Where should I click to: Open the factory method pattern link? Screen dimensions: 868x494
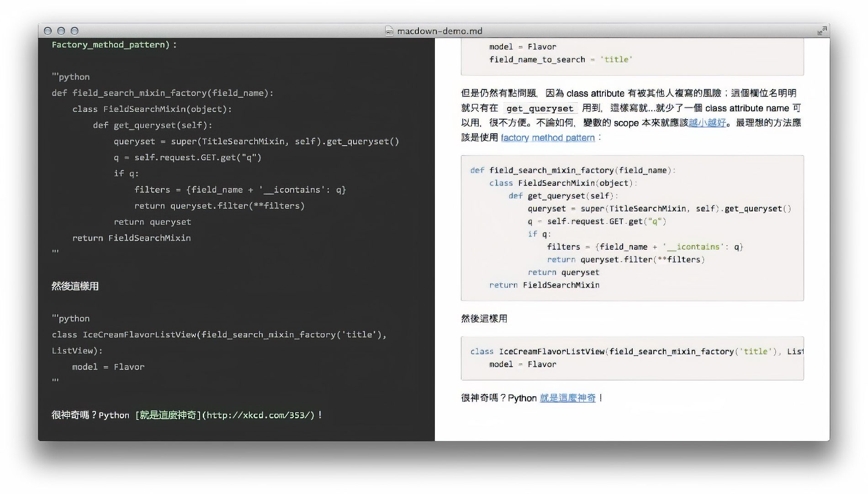(548, 137)
